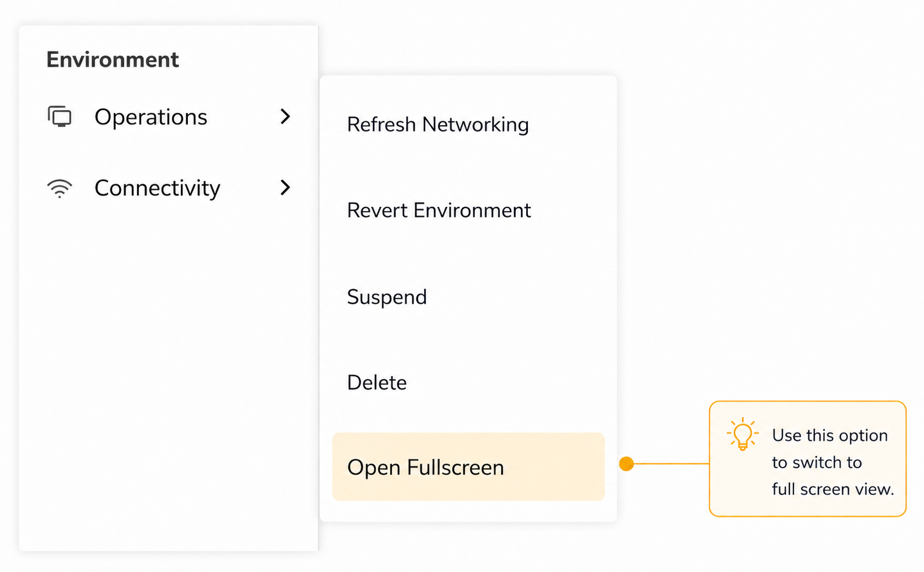Click the Operations label text
The image size is (924, 572).
tap(151, 117)
